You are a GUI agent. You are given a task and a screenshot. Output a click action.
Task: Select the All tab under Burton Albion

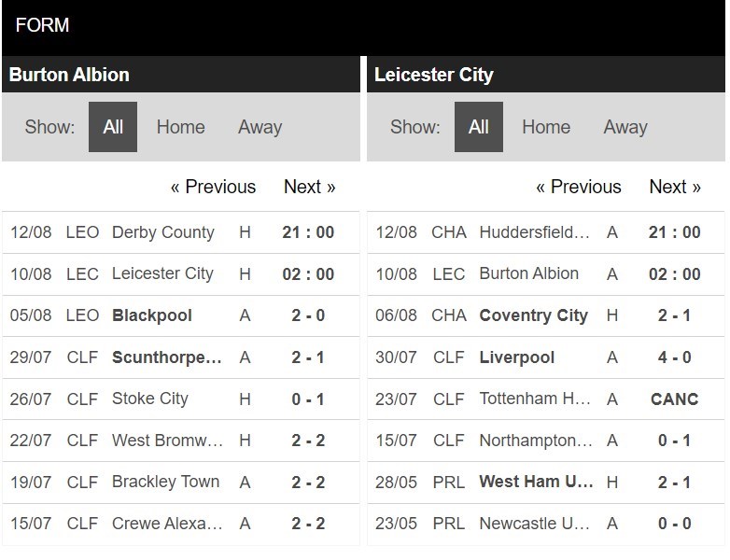click(x=113, y=127)
